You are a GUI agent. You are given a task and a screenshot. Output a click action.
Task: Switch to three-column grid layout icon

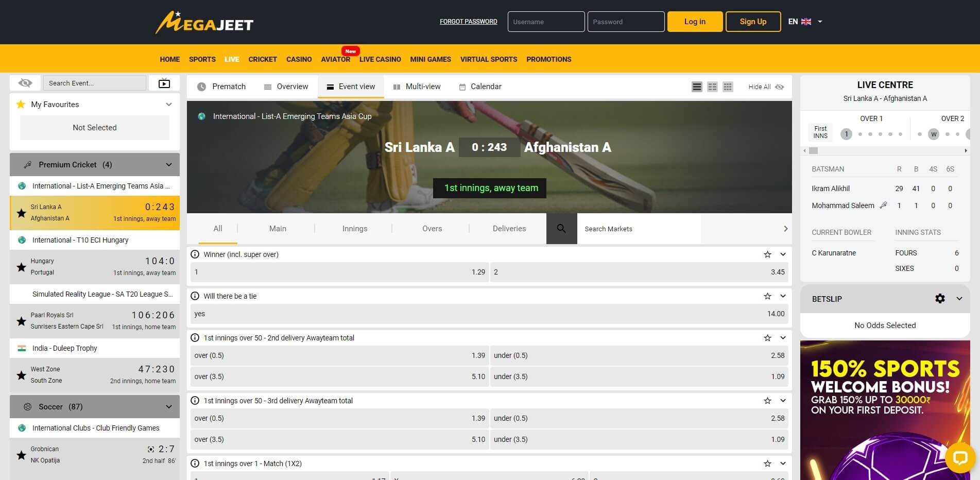point(728,87)
